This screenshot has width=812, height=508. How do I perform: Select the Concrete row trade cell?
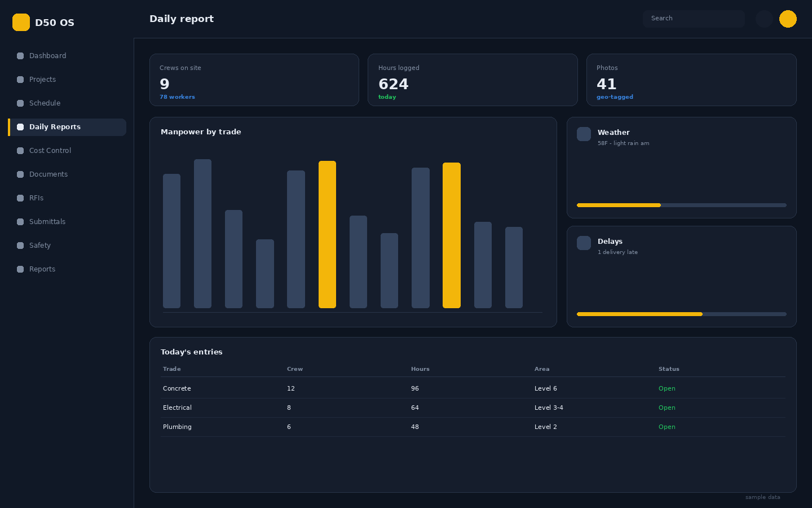177,389
